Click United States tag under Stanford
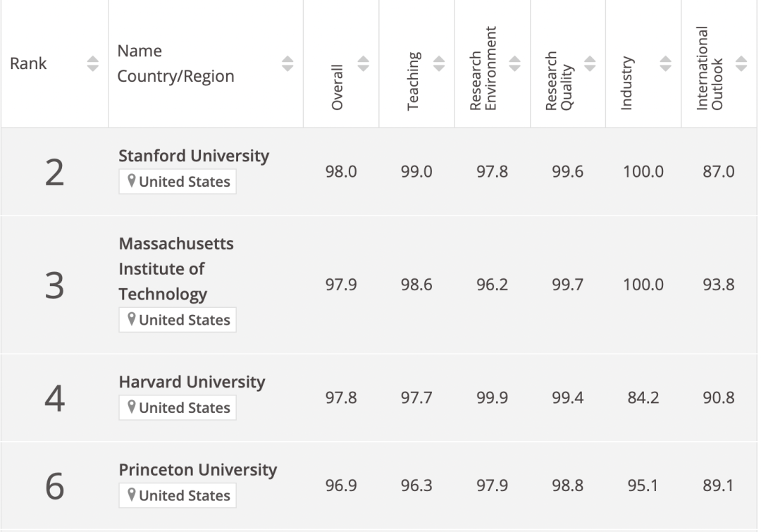Screen dimensions: 761x532 (x=178, y=182)
